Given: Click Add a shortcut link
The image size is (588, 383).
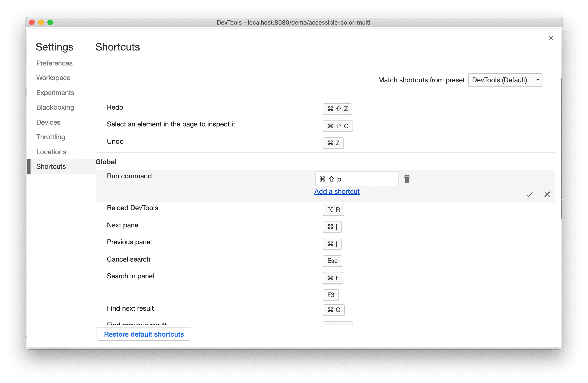Looking at the screenshot, I should tap(337, 191).
